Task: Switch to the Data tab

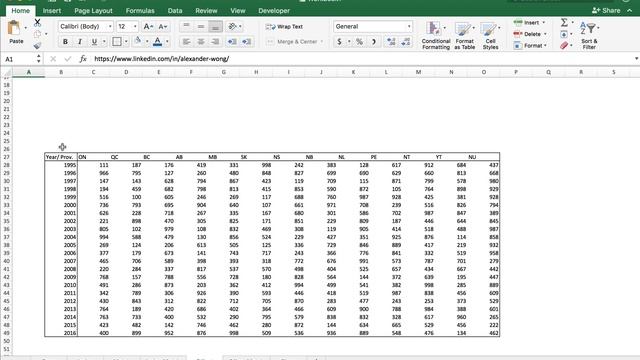Action: coord(175,11)
